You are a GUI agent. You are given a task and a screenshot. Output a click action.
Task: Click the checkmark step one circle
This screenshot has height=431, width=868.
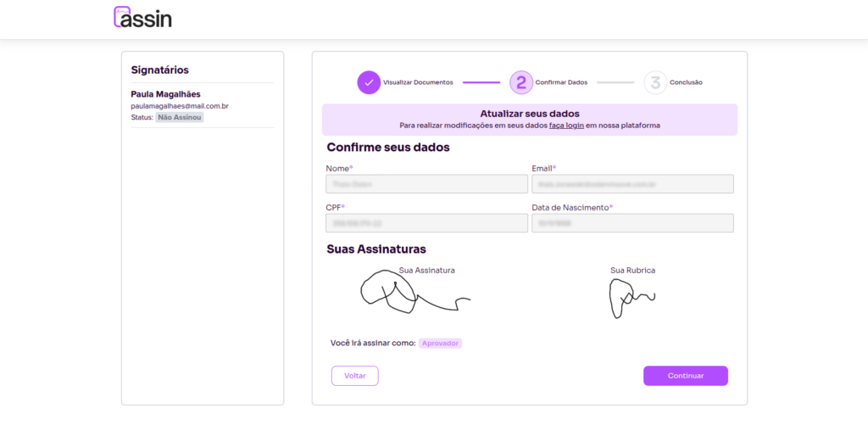(x=369, y=82)
